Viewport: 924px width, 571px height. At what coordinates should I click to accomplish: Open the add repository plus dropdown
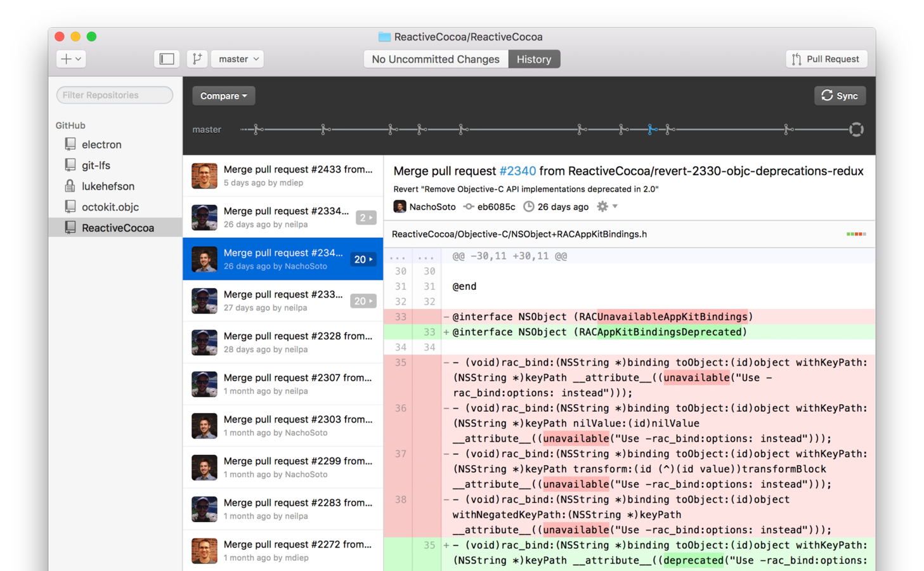click(x=70, y=59)
